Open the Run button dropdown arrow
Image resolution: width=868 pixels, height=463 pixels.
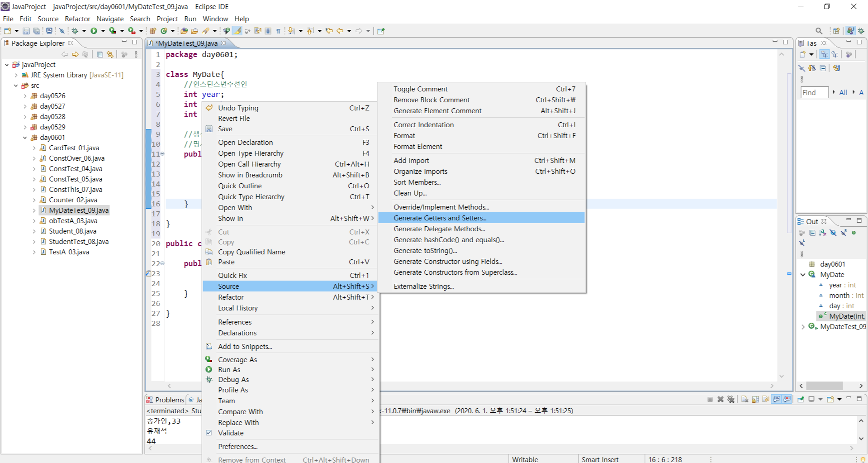coord(103,31)
